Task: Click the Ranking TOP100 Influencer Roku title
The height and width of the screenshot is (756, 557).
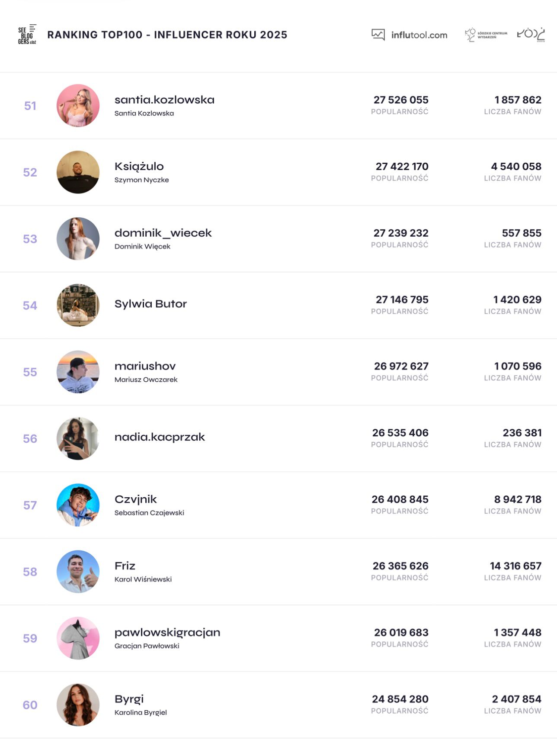Action: 167,35
